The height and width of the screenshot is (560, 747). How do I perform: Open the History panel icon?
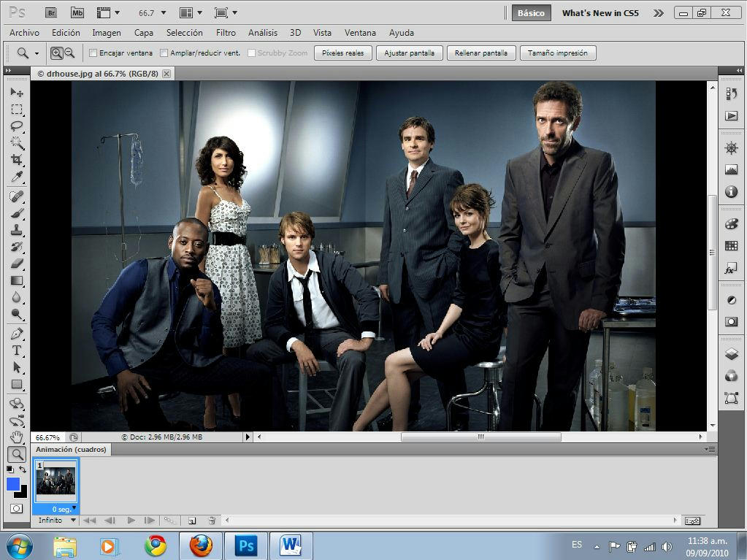click(x=731, y=93)
